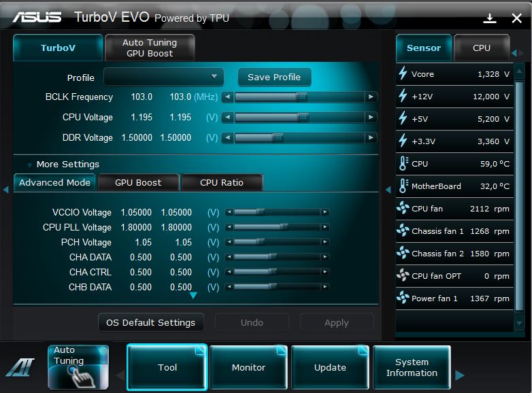532x393 pixels.
Task: Select the Advanced Mode tab
Action: pos(55,182)
